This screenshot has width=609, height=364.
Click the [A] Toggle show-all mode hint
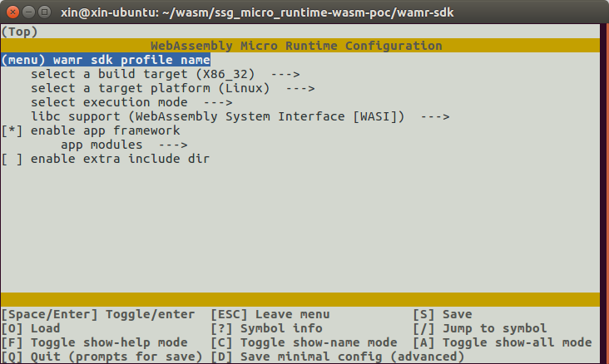(503, 342)
